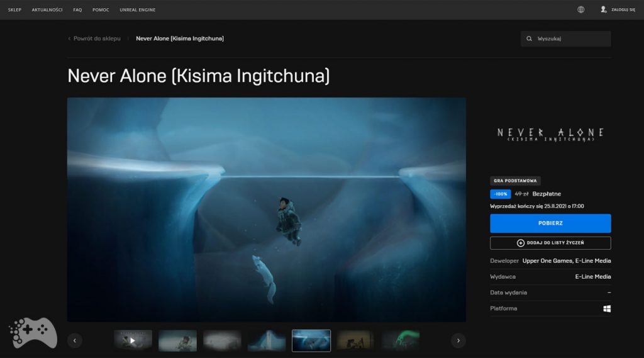Click DODAJ DO LISTY ŻYCZEŃ button
Screen dimensions: 644x358
(x=550, y=243)
